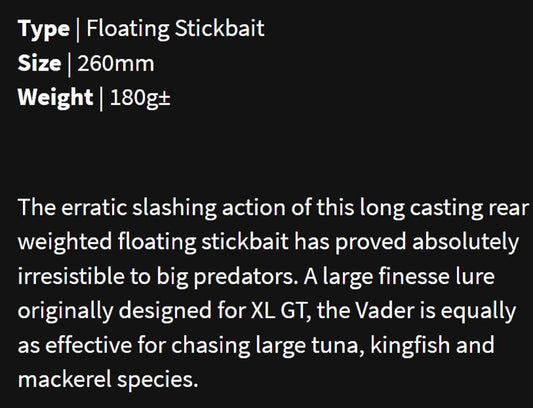Click the word "irresistible" in the description
This screenshot has height=408, width=533.
(x=71, y=276)
